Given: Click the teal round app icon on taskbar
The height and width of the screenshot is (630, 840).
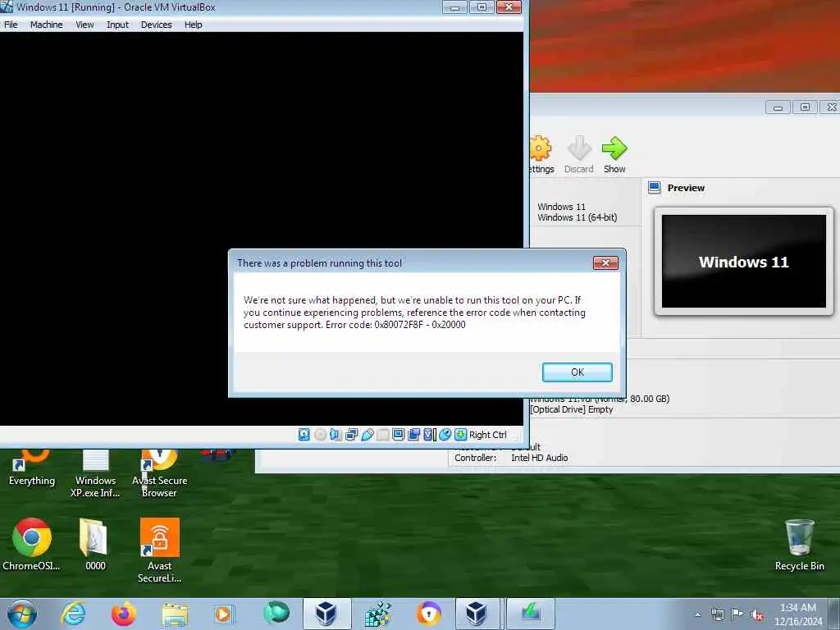Looking at the screenshot, I should 276,613.
